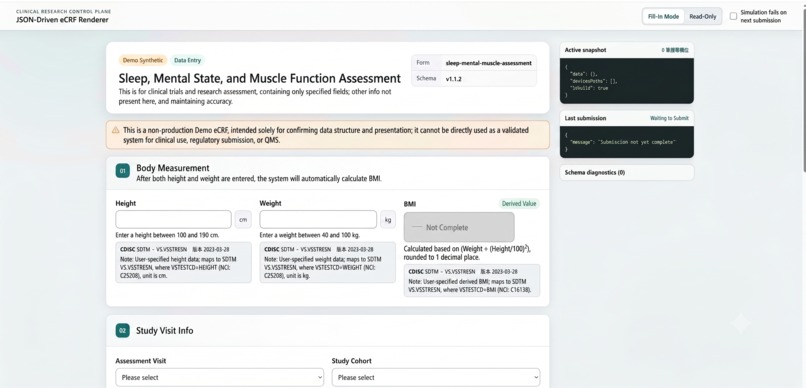Click the Last submission message code block
The image size is (806, 388).
tap(627, 142)
